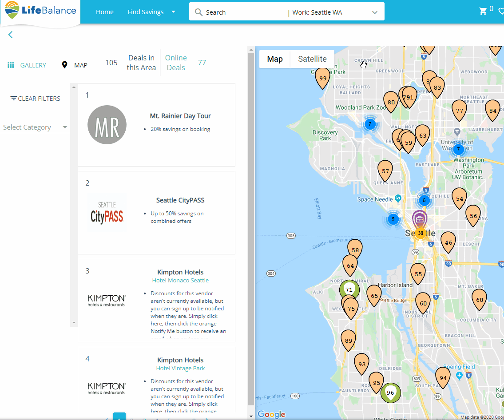
Task: Click map marker 68
Action: [x=479, y=300]
